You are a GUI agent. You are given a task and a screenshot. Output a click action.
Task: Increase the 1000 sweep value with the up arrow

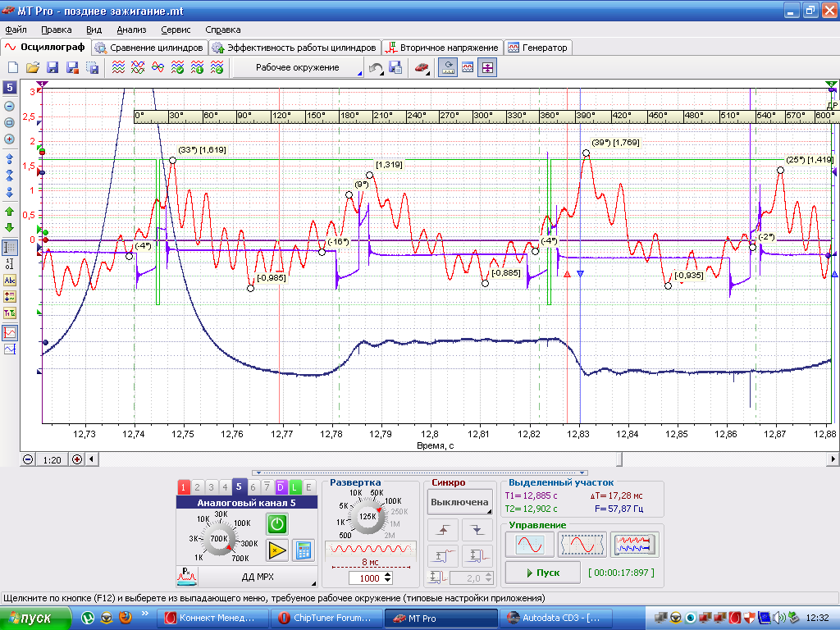pyautogui.click(x=388, y=575)
